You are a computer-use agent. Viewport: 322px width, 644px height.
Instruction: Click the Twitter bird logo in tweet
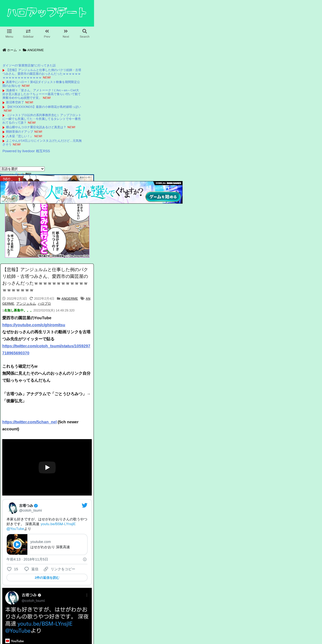tap(85, 505)
